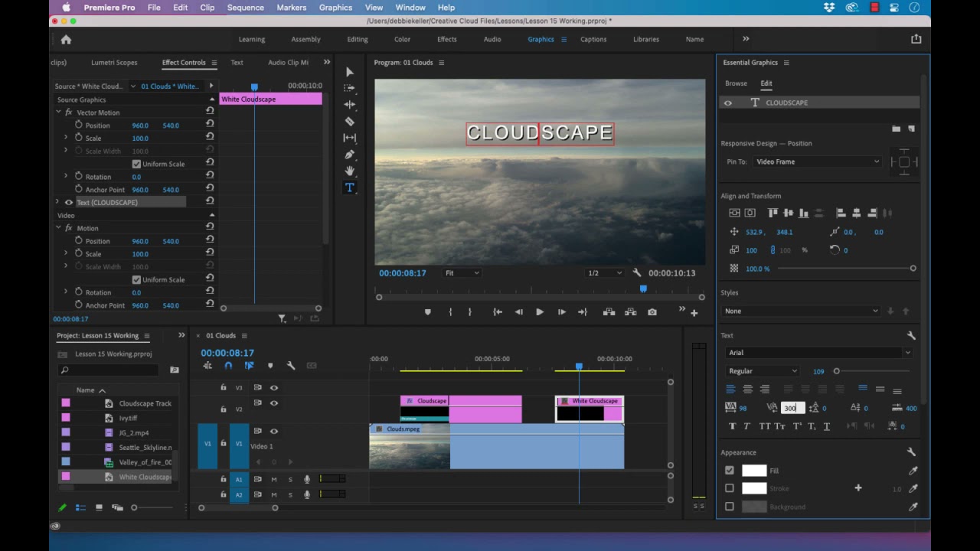This screenshot has width=980, height=551.
Task: Hide the CLOUDSCAPE text layer
Action: point(728,103)
